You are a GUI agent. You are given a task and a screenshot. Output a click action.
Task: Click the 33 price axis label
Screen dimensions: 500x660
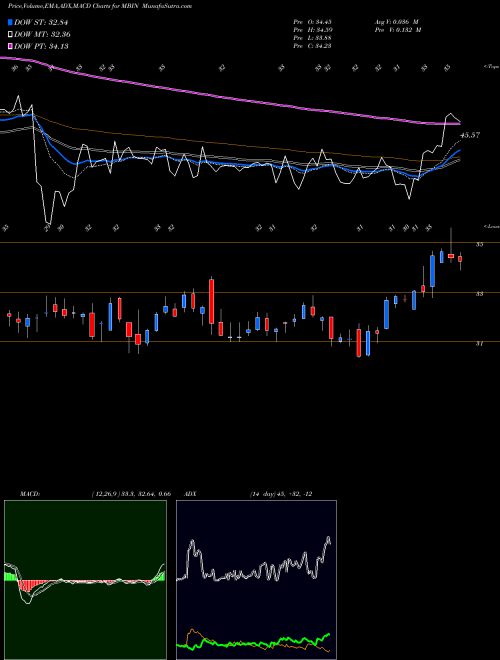tap(479, 294)
